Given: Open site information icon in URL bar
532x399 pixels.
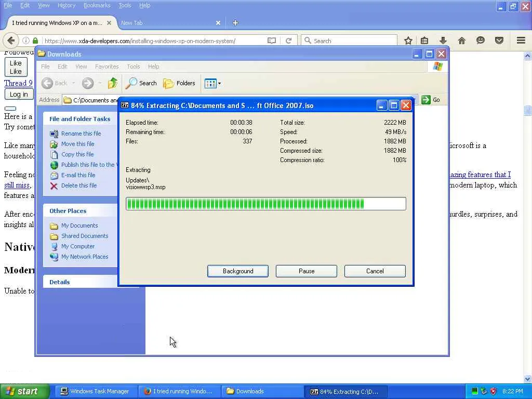Looking at the screenshot, I should click(26, 41).
